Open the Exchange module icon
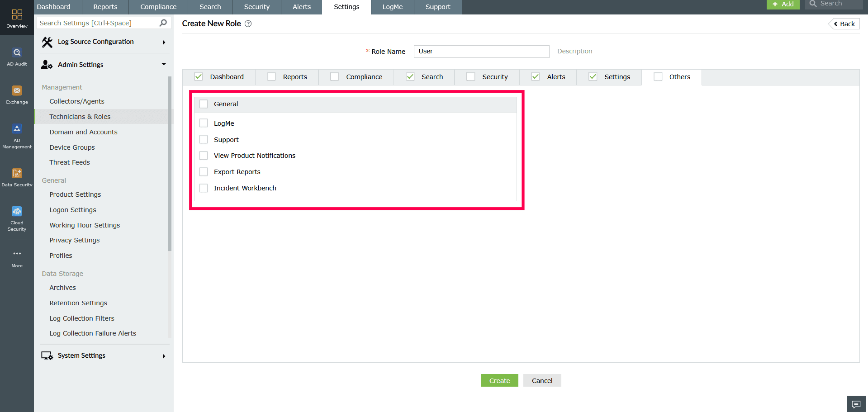 [17, 93]
